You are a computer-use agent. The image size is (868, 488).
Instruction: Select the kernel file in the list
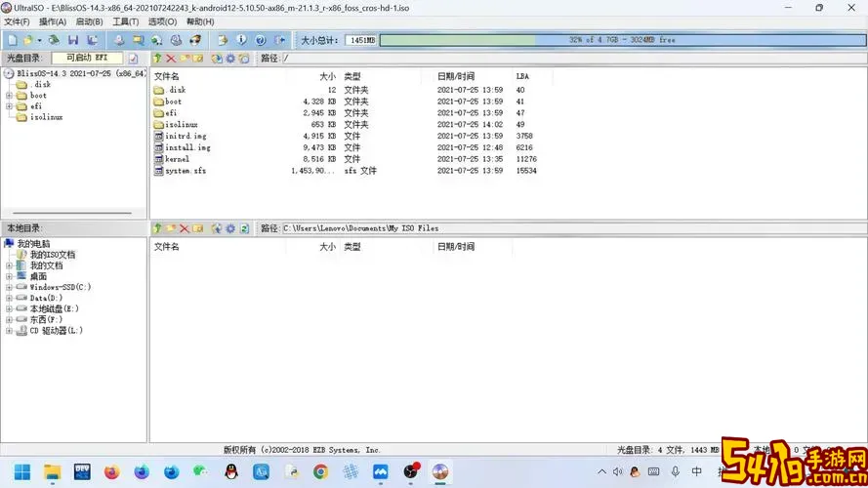pos(177,159)
